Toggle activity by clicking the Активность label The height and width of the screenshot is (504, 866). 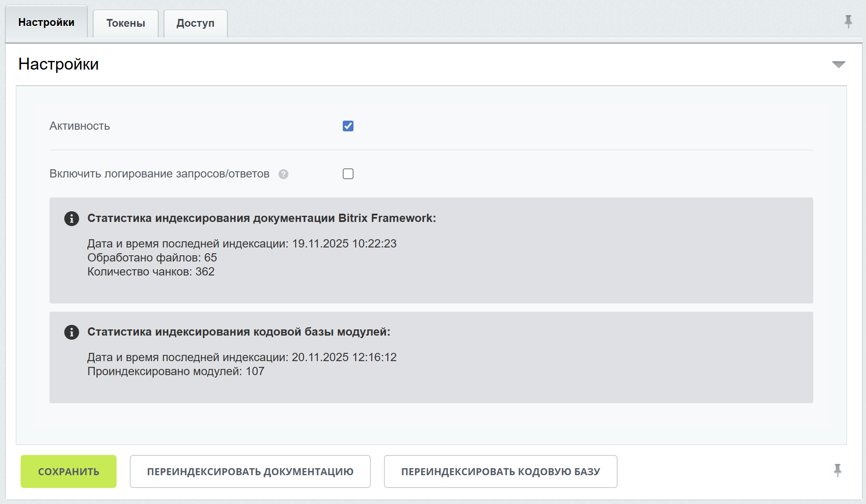click(80, 126)
